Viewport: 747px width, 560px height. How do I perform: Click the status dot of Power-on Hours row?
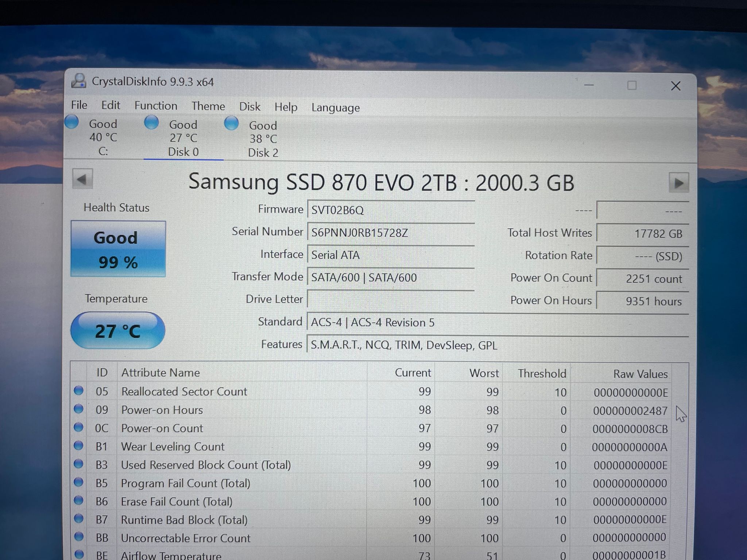point(78,409)
